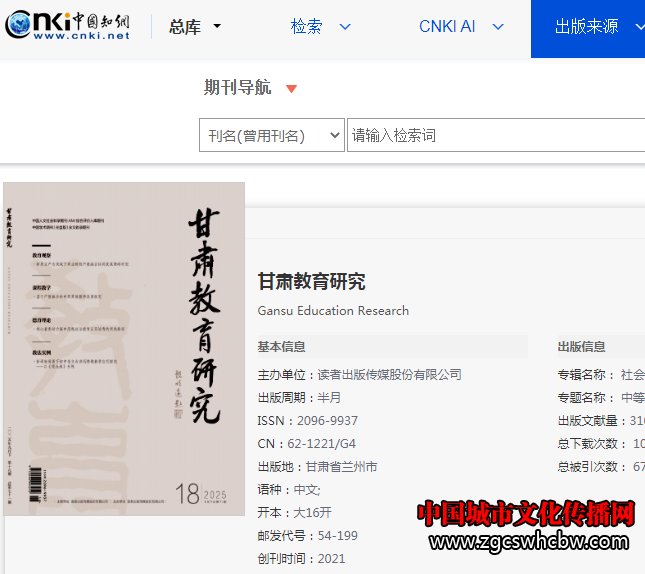The image size is (645, 574).
Task: Click the CNKI logo in the header
Action: tap(68, 27)
